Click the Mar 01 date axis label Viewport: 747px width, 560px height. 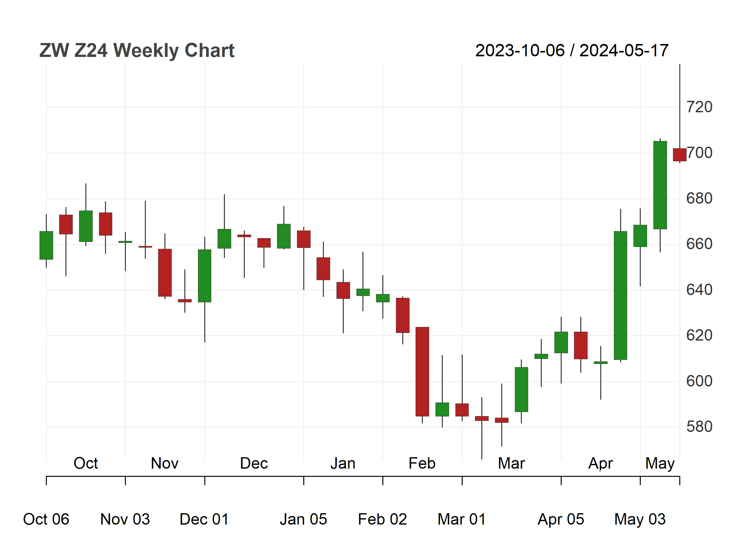[462, 519]
